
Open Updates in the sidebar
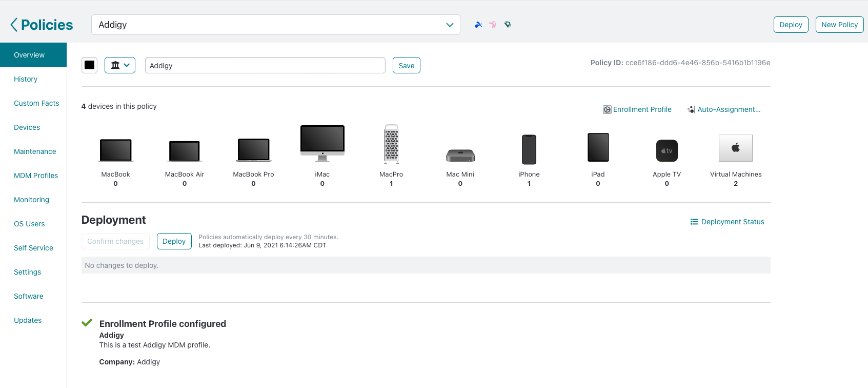(28, 320)
